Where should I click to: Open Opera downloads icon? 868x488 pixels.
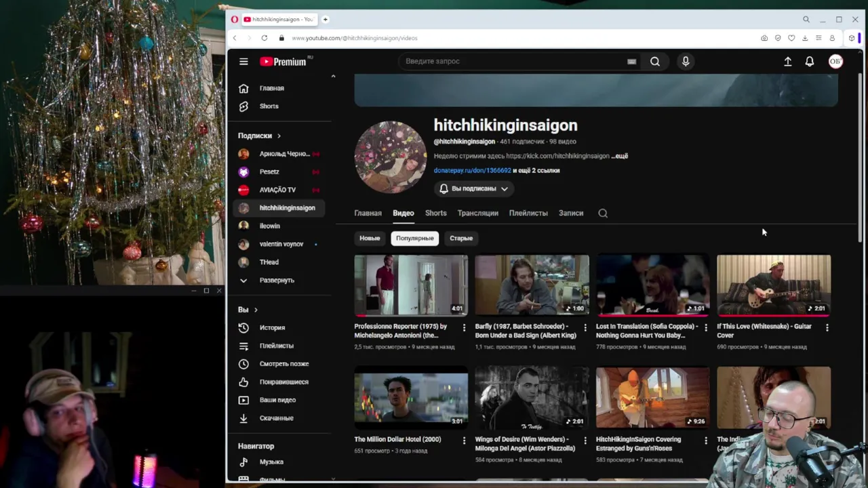pyautogui.click(x=805, y=38)
